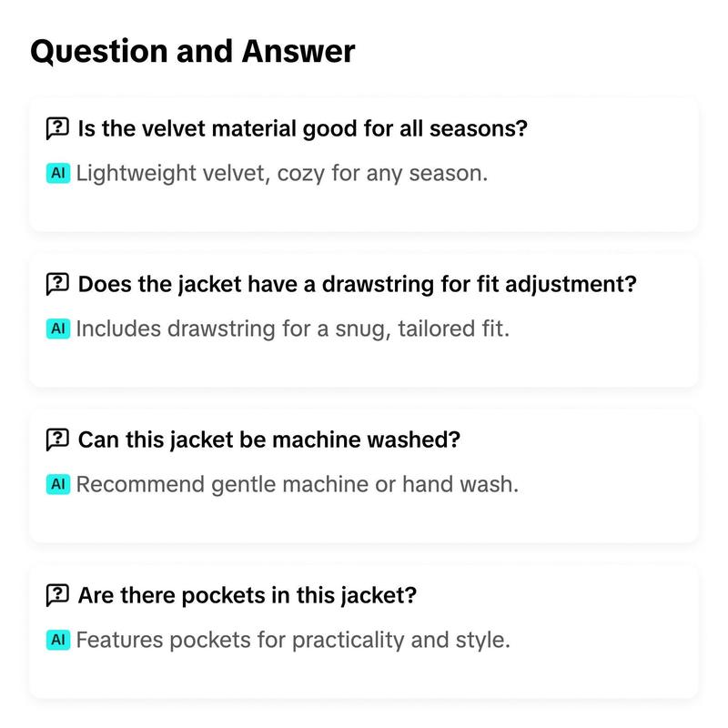
Task: Select the answer 'Includes drawstring for a snug, tailored fit'
Action: click(x=293, y=329)
